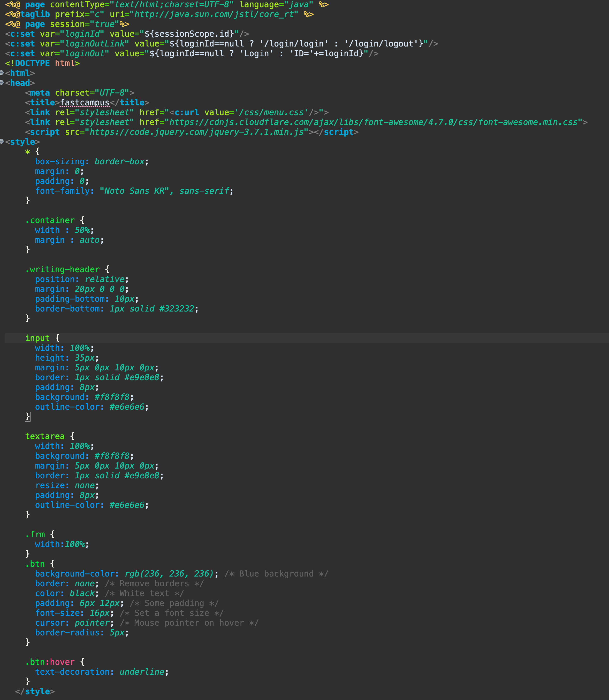The image size is (609, 700).
Task: Click the font-awesome stylesheet URL
Action: click(373, 122)
